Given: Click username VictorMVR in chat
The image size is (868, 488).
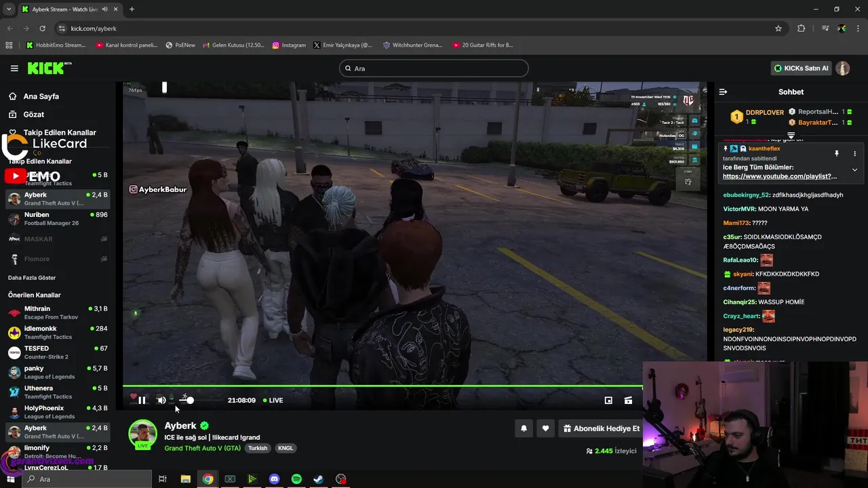Looking at the screenshot, I should (x=739, y=209).
